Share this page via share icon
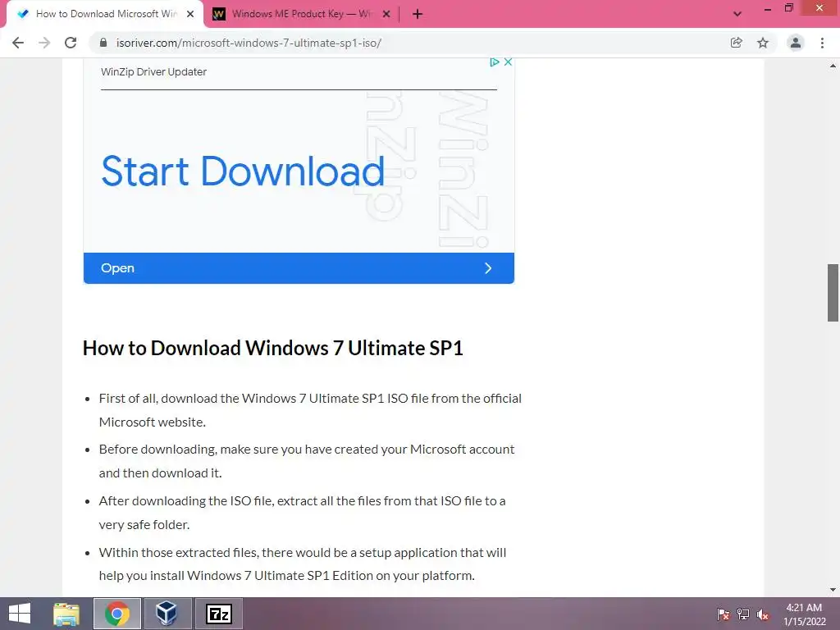The image size is (840, 630). pos(736,43)
